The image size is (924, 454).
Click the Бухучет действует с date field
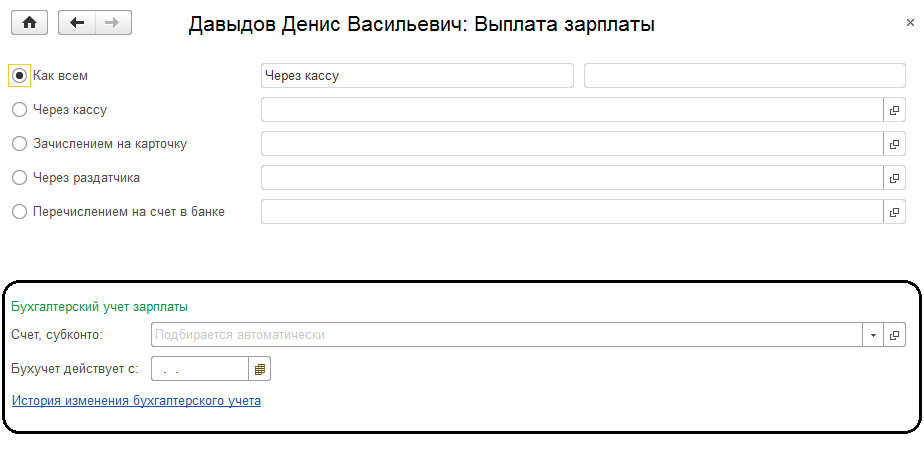coord(199,369)
